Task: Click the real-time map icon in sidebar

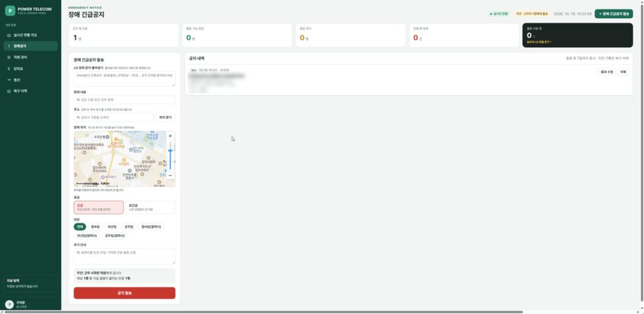Action: pos(9,35)
